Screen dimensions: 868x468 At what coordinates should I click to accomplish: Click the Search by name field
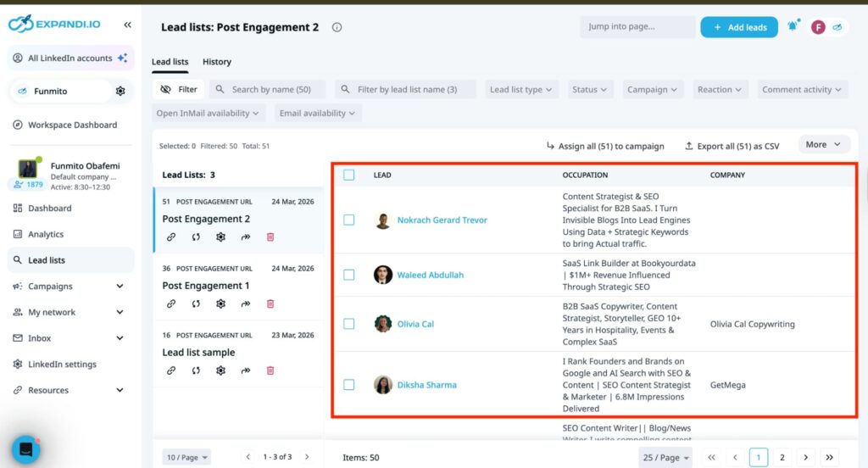click(270, 89)
